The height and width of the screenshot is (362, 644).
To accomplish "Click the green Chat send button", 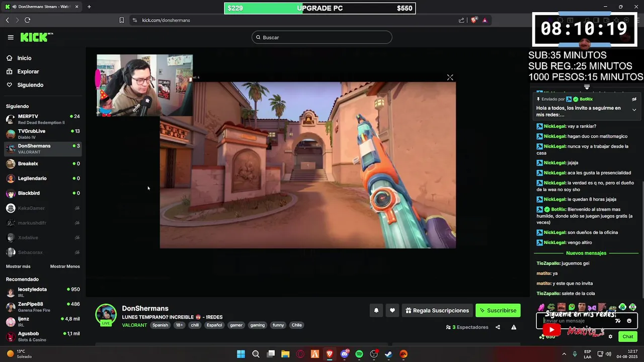I will tap(628, 337).
